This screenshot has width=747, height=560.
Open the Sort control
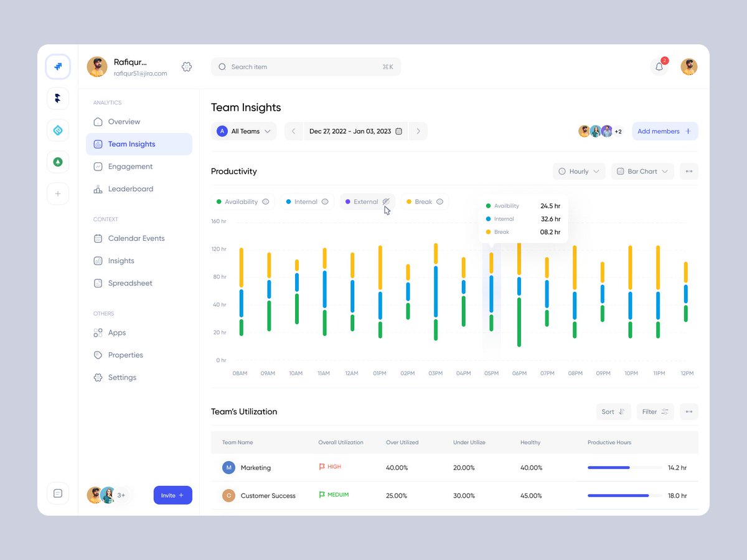(613, 411)
